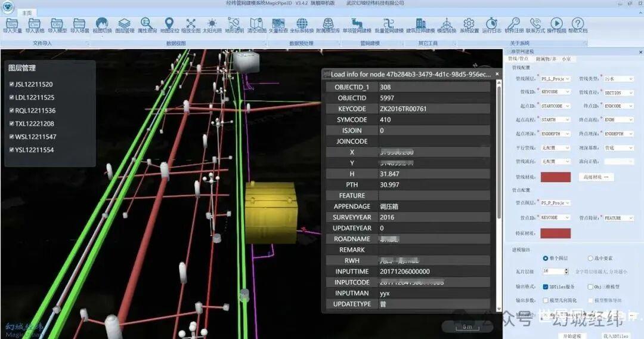Play 操作视频 tutorial video icon

pos(556,25)
